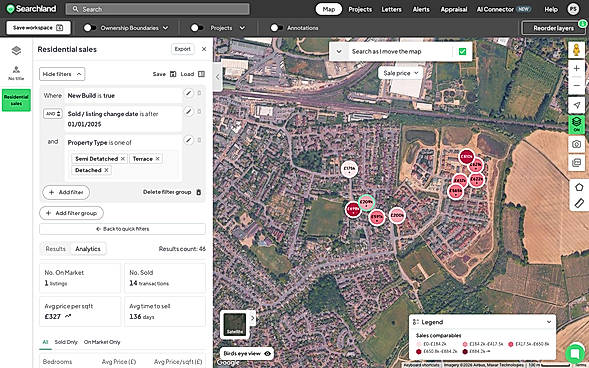Viewport: 589px width, 368px height.
Task: Click the locate me arrow icon
Action: click(x=576, y=105)
